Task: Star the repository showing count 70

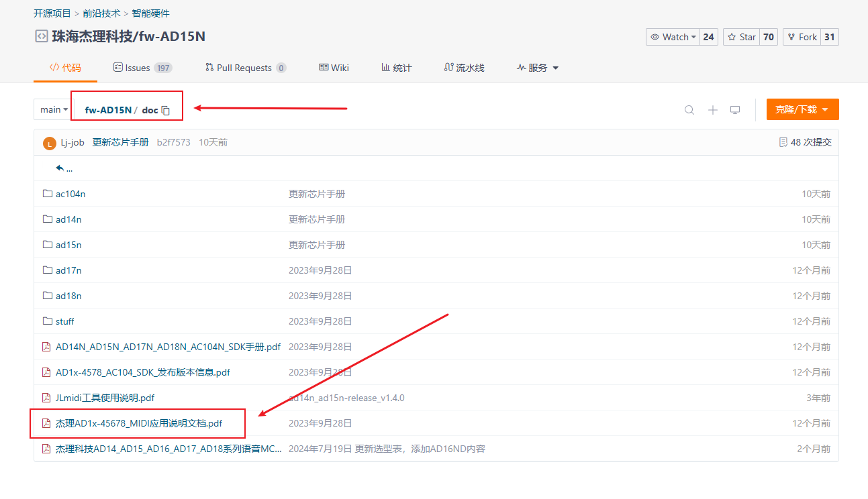Action: tap(741, 37)
